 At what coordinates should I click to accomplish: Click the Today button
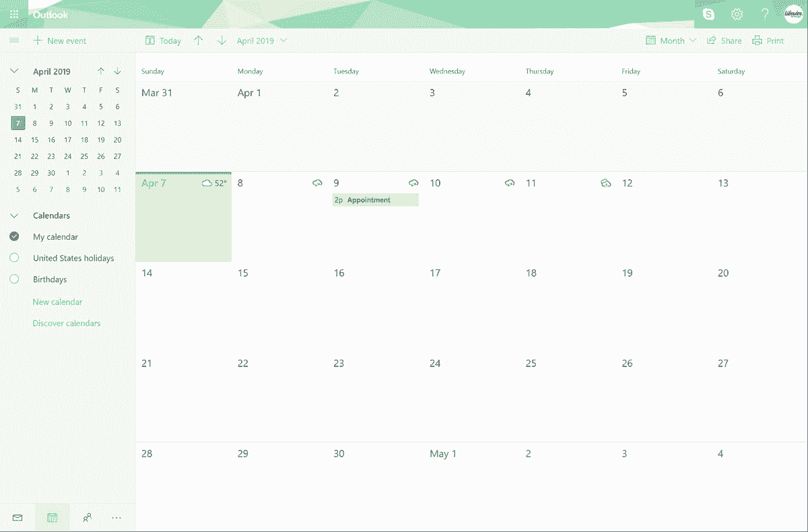pos(162,40)
